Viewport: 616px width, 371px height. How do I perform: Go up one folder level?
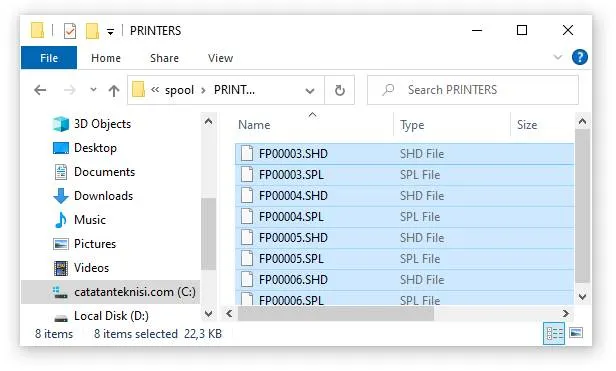point(114,90)
